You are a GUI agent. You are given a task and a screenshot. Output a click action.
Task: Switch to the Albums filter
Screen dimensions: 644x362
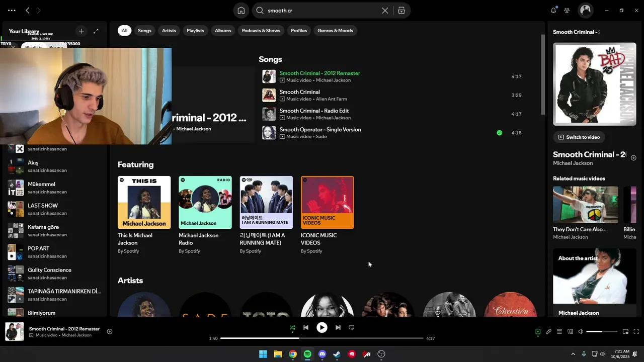tap(223, 31)
